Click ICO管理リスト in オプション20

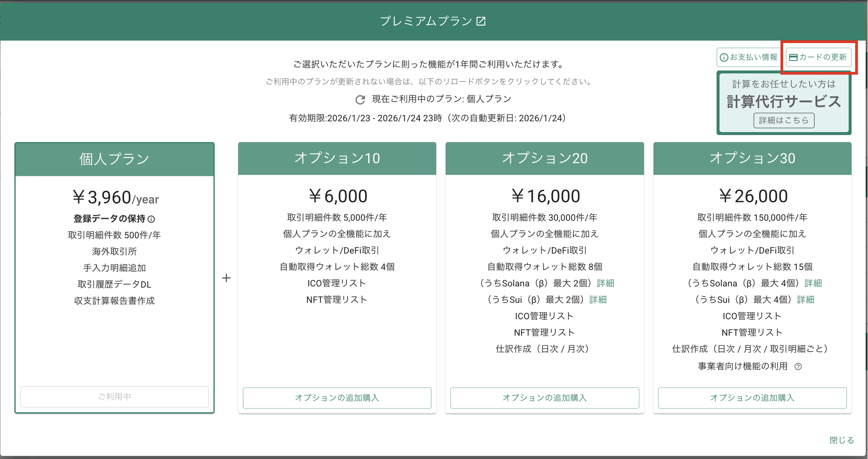click(544, 316)
